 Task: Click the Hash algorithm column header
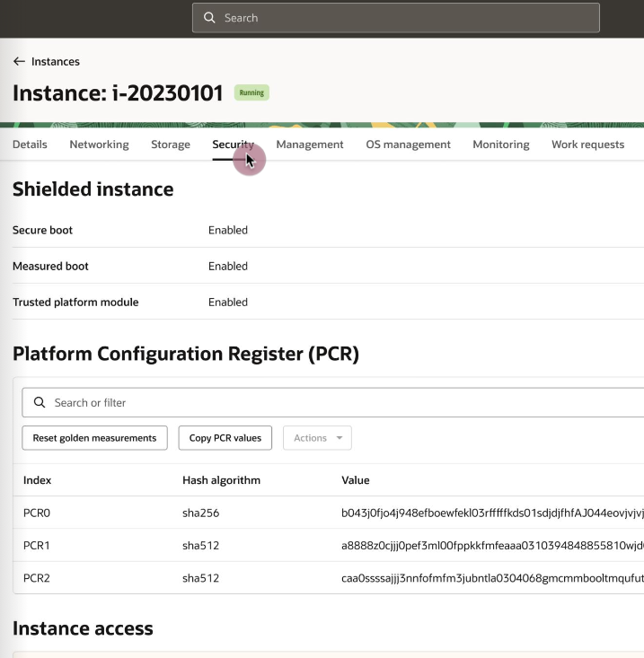221,480
